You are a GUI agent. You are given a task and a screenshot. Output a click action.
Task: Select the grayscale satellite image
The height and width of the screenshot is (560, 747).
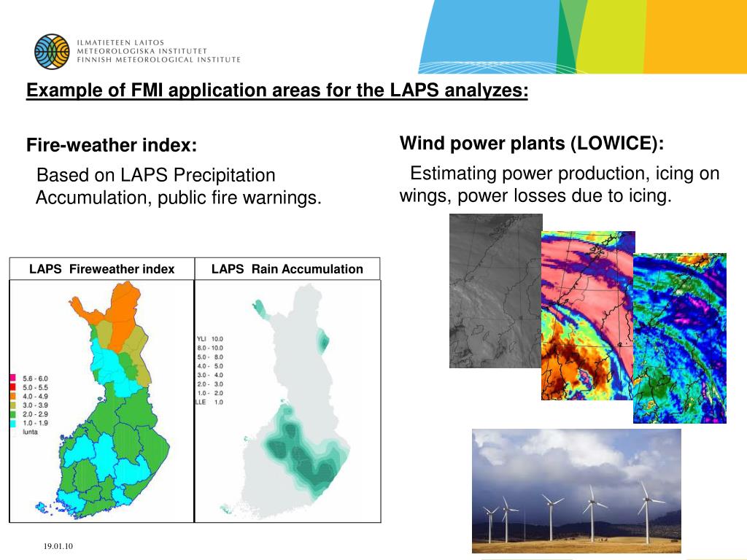495,291
